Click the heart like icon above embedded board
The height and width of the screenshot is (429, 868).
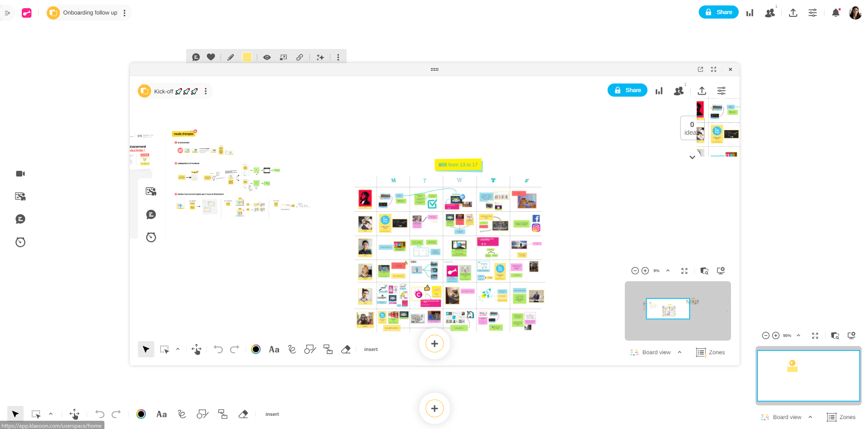(x=211, y=57)
